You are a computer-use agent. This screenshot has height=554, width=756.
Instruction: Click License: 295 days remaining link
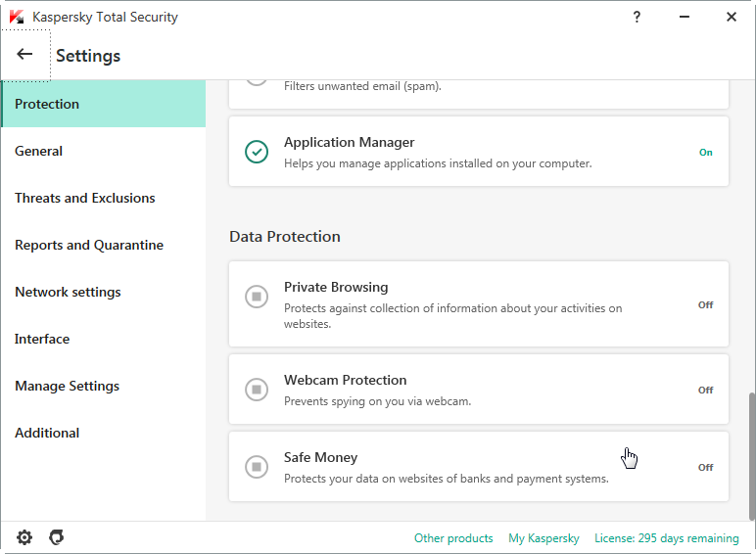tap(666, 538)
